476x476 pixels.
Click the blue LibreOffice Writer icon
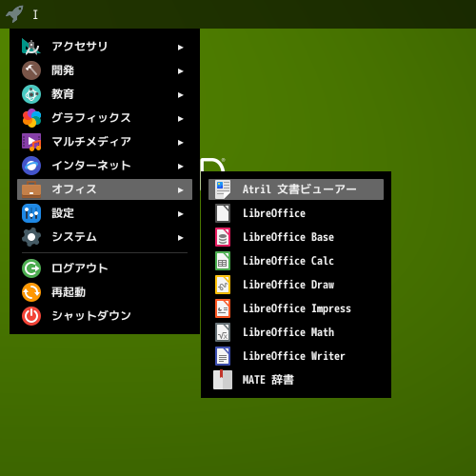[223, 356]
